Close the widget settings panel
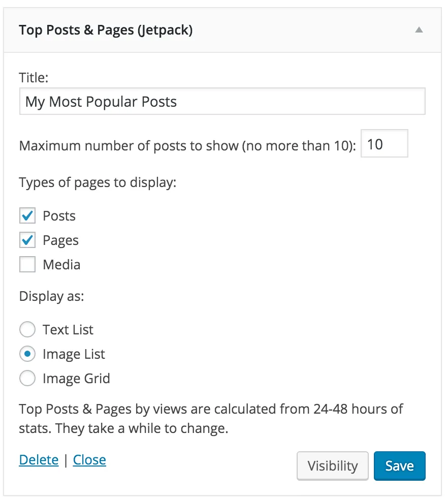Image resolution: width=448 pixels, height=497 pixels. 89,460
